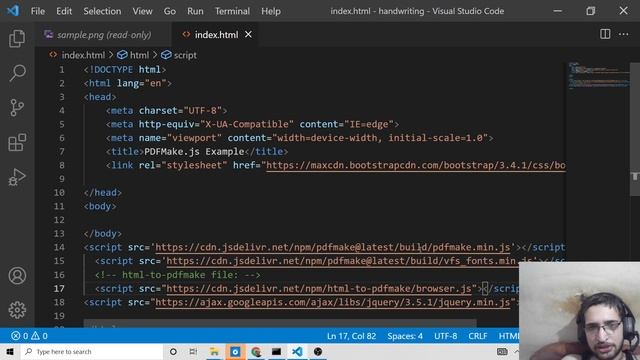Select the index.html editor tab
The image size is (640, 360).
pyautogui.click(x=216, y=35)
